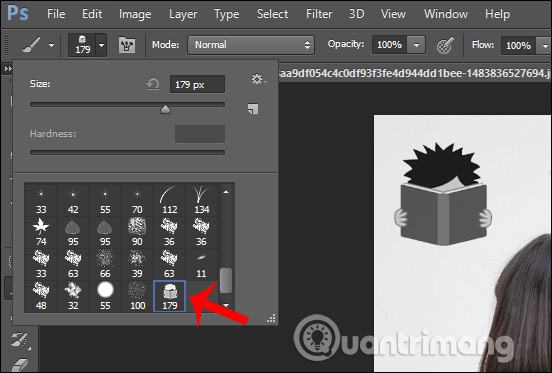Screen dimensions: 552x373
Task: Open the Type menu
Action: [x=226, y=14]
